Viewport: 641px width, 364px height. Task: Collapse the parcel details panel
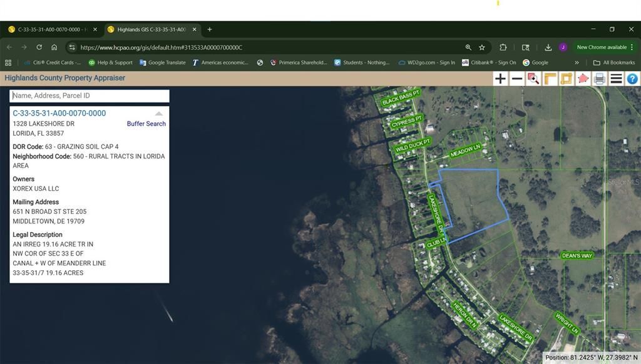160,113
